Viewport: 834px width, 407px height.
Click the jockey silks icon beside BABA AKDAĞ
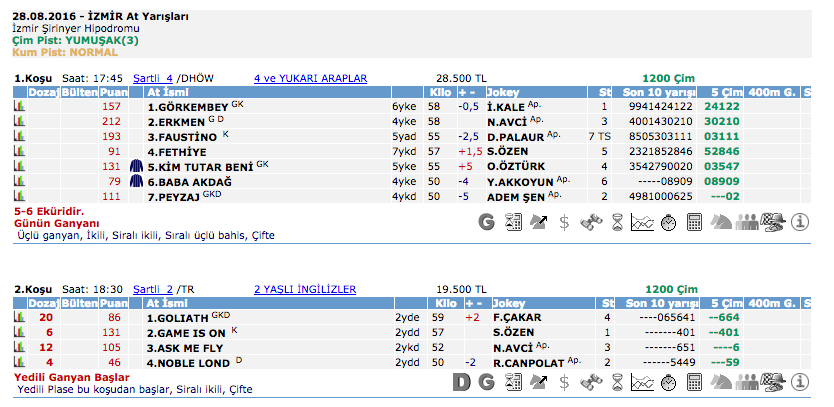pos(136,181)
